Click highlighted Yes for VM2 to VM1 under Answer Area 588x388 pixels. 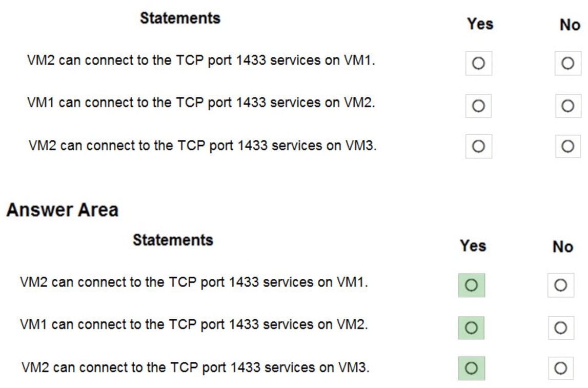click(x=471, y=285)
